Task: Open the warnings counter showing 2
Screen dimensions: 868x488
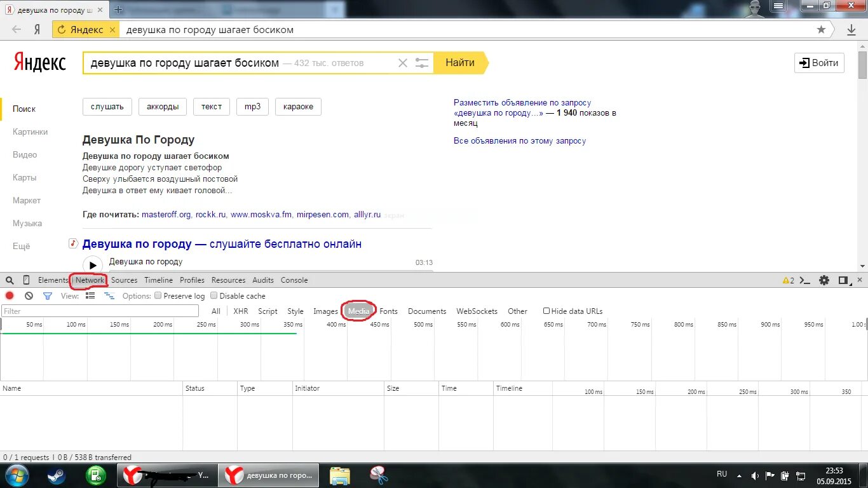Action: pyautogui.click(x=788, y=280)
